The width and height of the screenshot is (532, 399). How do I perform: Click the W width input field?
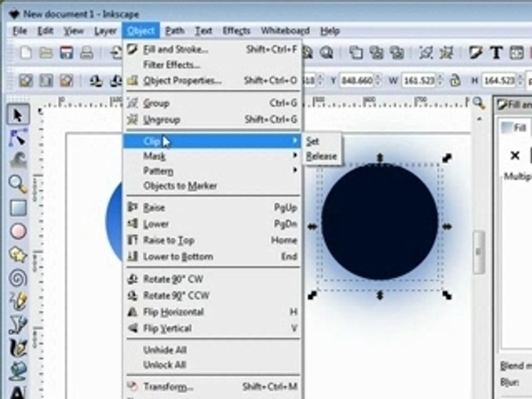click(420, 80)
